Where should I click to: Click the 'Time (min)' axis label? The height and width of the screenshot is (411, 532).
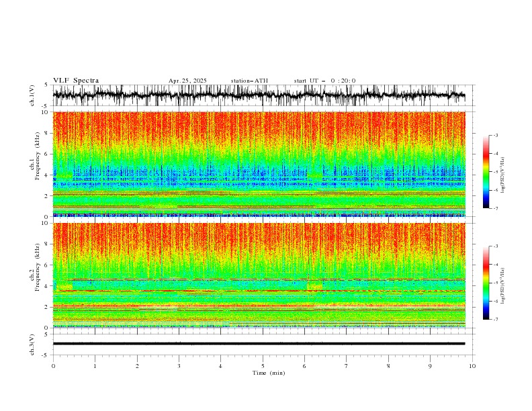pyautogui.click(x=269, y=373)
